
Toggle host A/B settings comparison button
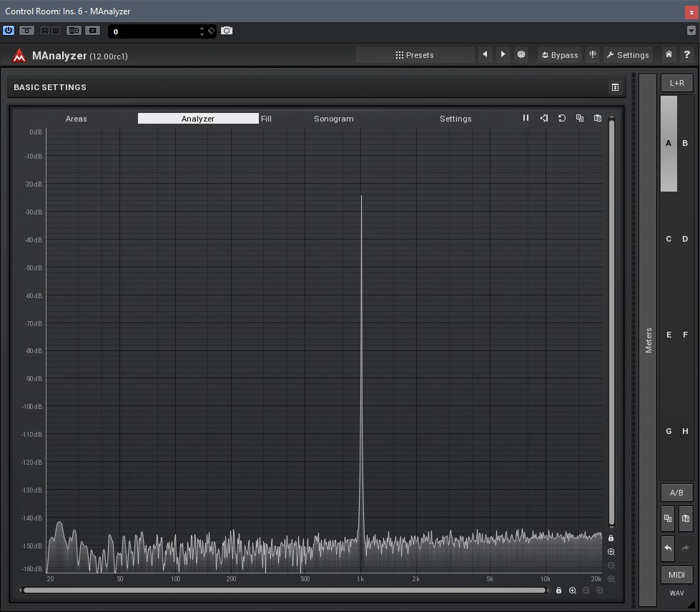pos(74,31)
